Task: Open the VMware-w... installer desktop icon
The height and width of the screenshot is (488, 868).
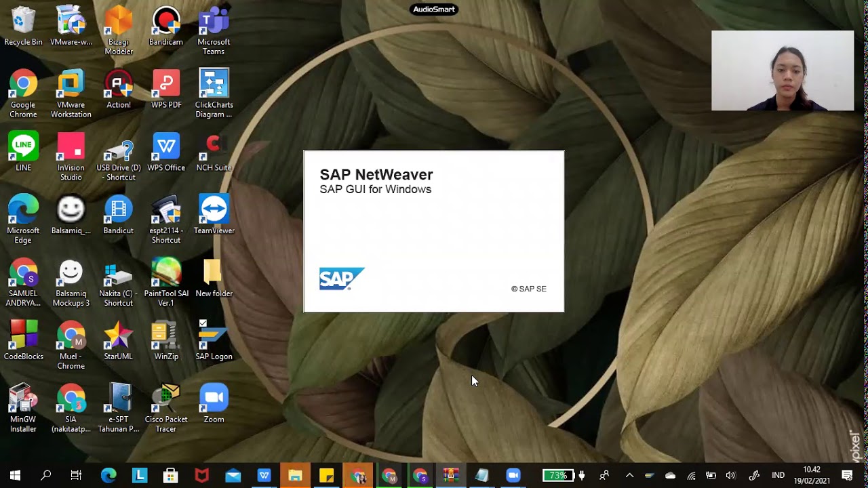Action: click(x=71, y=27)
